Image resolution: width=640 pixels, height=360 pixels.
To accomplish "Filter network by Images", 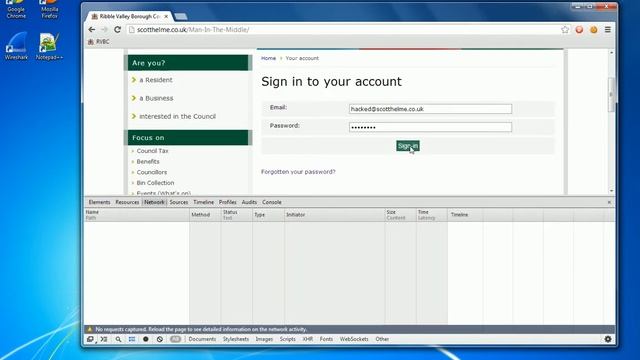I will tap(264, 339).
